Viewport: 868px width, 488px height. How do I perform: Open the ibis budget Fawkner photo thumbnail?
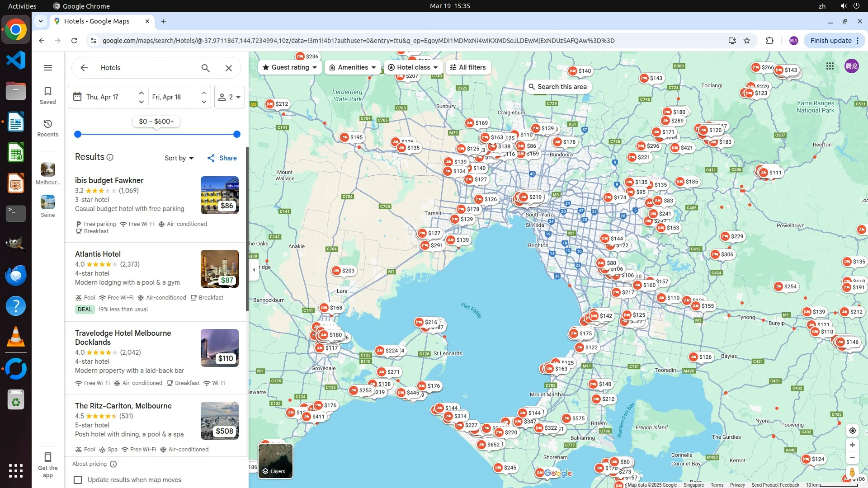pyautogui.click(x=219, y=195)
